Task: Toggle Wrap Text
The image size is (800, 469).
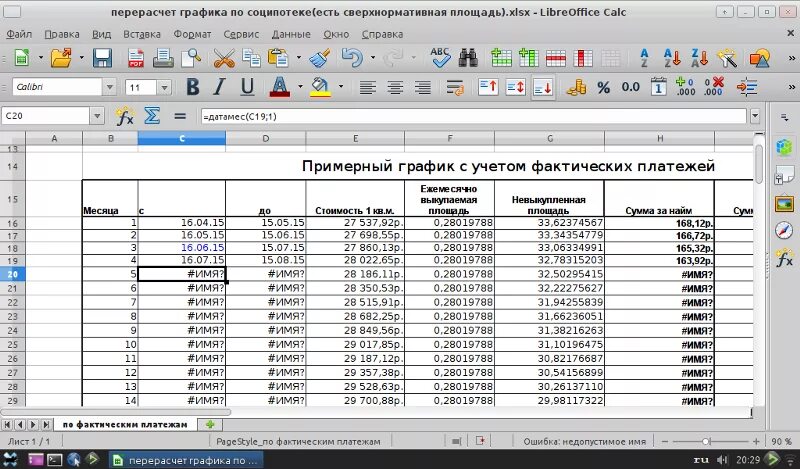Action: click(x=455, y=87)
